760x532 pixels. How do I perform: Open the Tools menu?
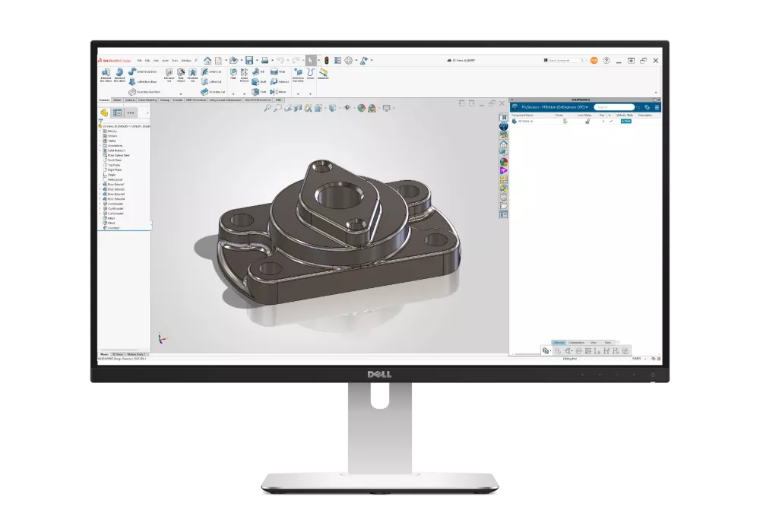[x=175, y=61]
